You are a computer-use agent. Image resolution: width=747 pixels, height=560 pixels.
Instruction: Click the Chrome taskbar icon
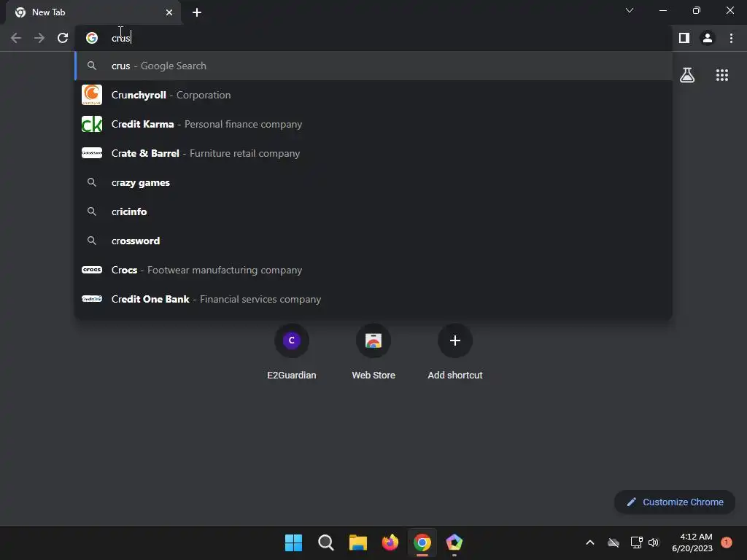click(x=422, y=542)
